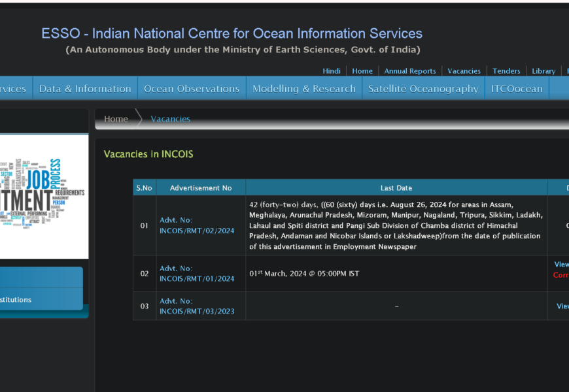Click the 'Last Date' column header
The width and height of the screenshot is (569, 392).
[x=396, y=188]
